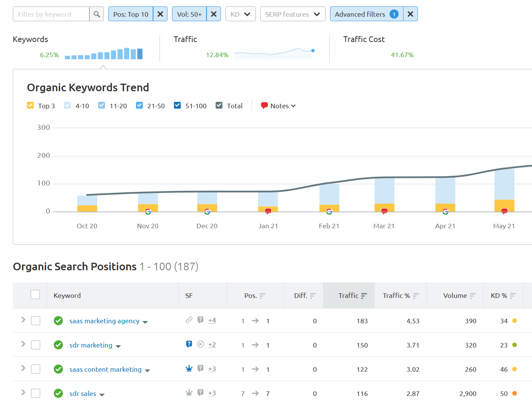This screenshot has height=402, width=532.
Task: Click crown icon in saas content marketing row
Action: 189,369
